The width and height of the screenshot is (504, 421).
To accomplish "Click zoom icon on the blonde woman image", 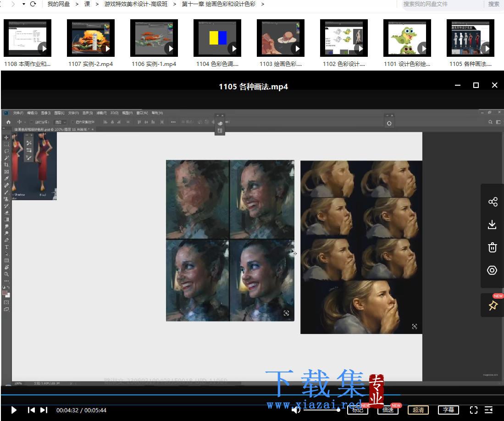I will point(415,326).
